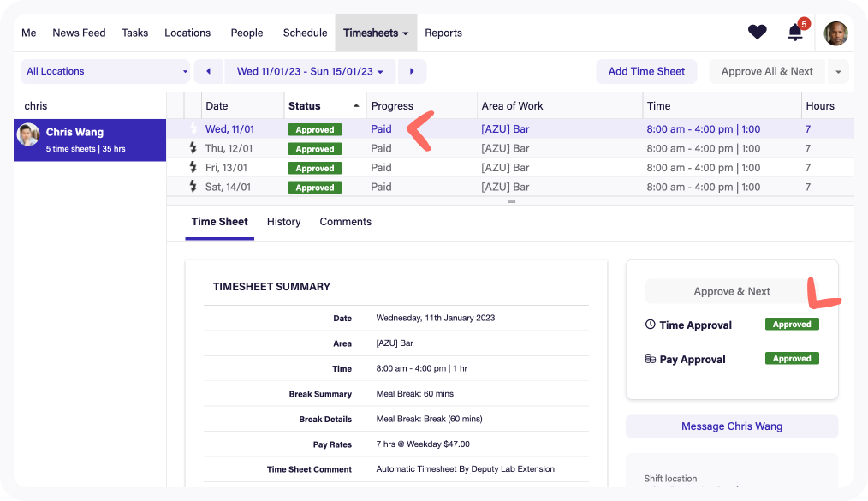Open the Timesheets menu
This screenshot has height=501, width=868.
376,33
